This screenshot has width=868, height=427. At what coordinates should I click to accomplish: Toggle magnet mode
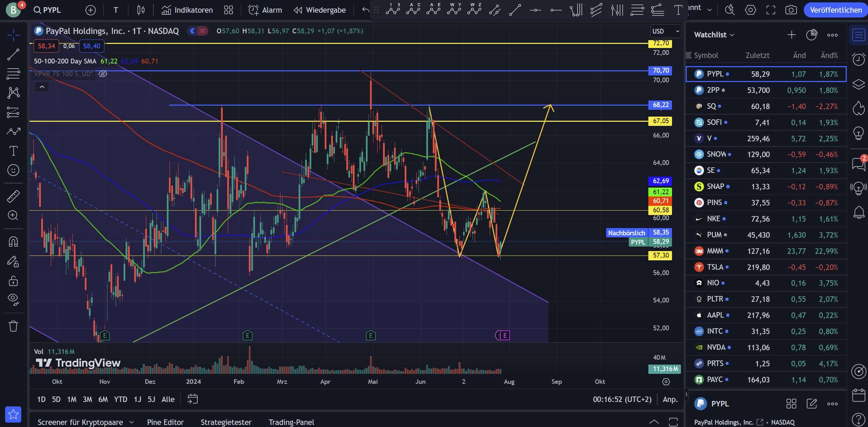click(13, 241)
